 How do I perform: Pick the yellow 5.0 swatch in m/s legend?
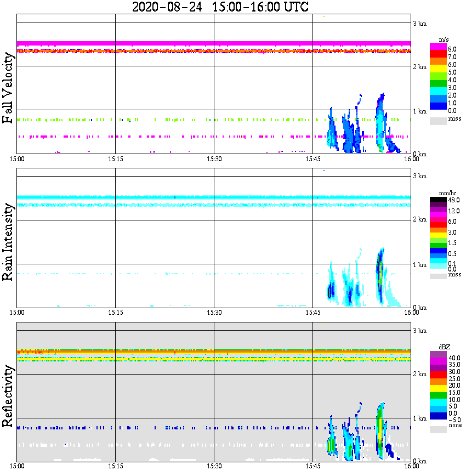click(438, 69)
